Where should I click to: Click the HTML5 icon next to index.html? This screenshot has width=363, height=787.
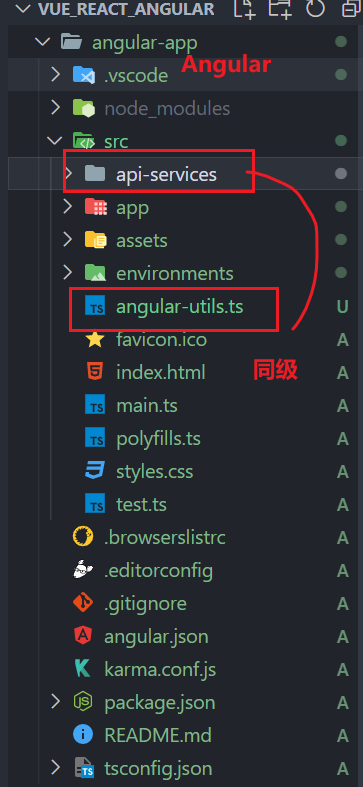pos(95,372)
